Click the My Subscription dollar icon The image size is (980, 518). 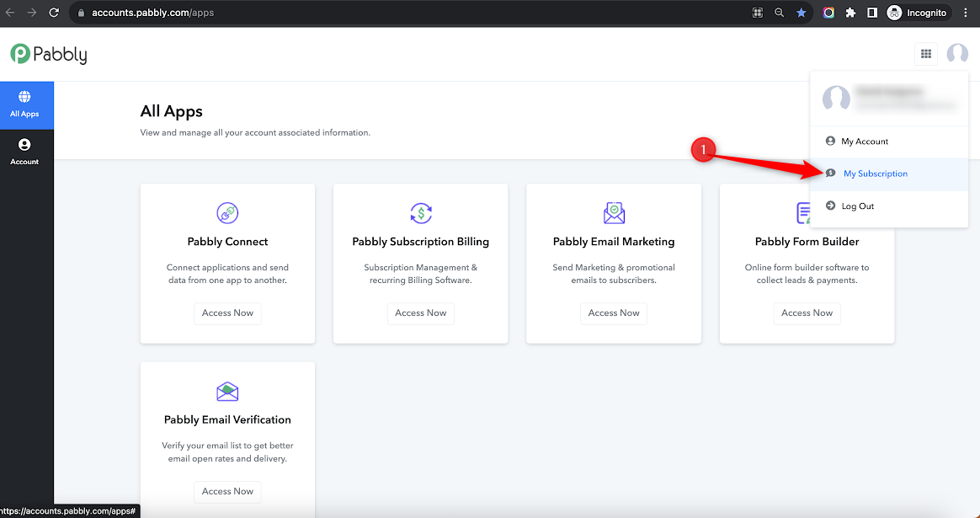[830, 174]
